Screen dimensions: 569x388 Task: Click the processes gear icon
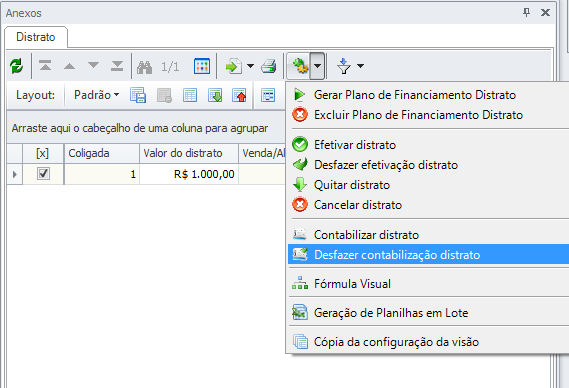[x=300, y=66]
